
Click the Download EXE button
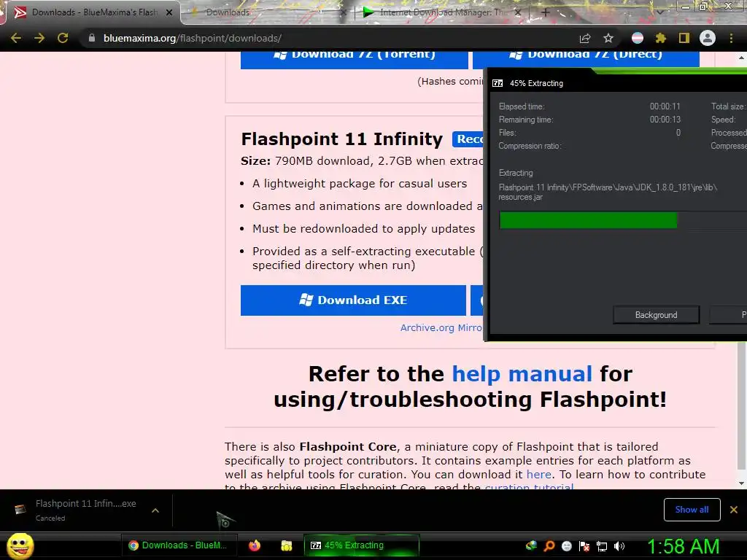[x=353, y=300]
